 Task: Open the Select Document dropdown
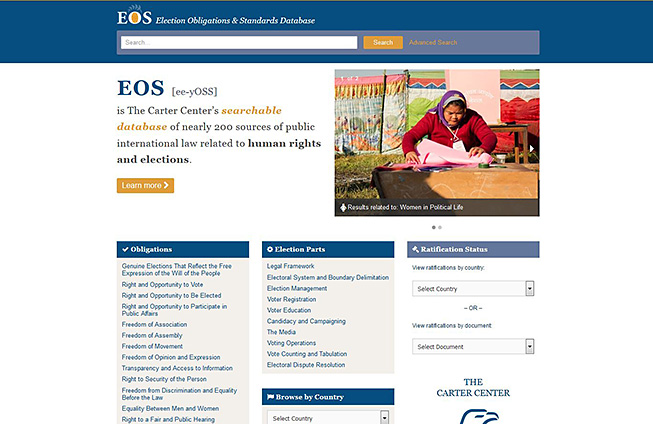click(473, 347)
